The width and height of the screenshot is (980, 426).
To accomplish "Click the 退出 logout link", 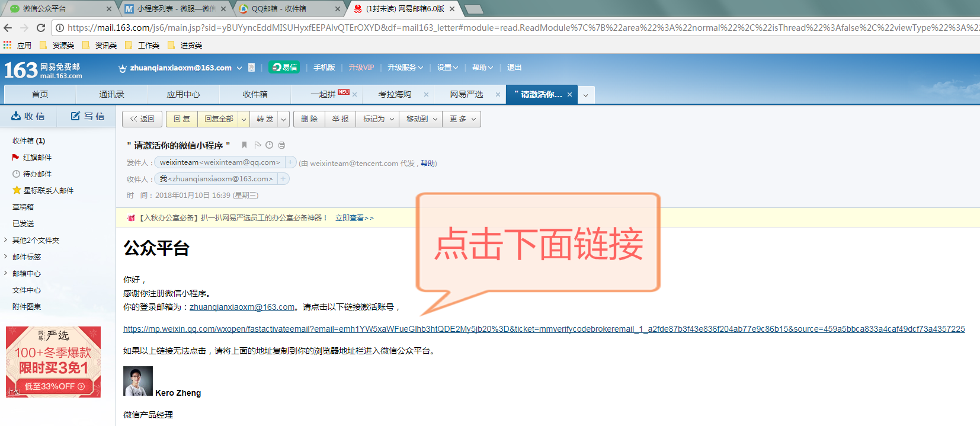I will pos(514,68).
